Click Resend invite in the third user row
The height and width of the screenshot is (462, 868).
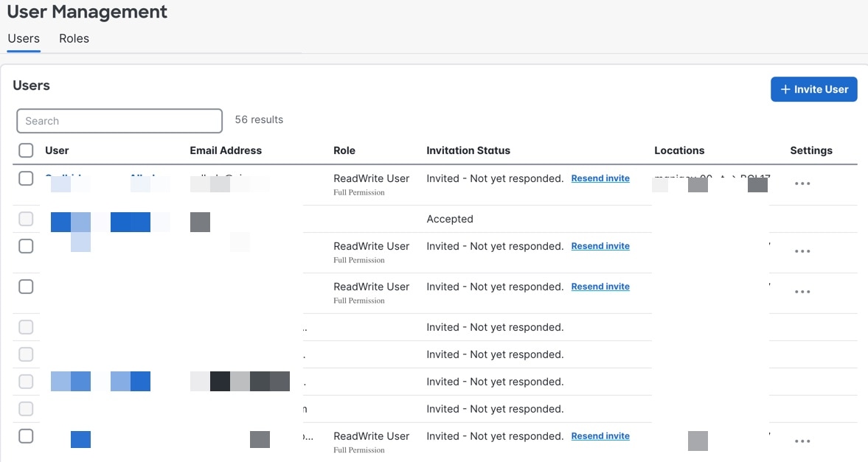click(600, 246)
